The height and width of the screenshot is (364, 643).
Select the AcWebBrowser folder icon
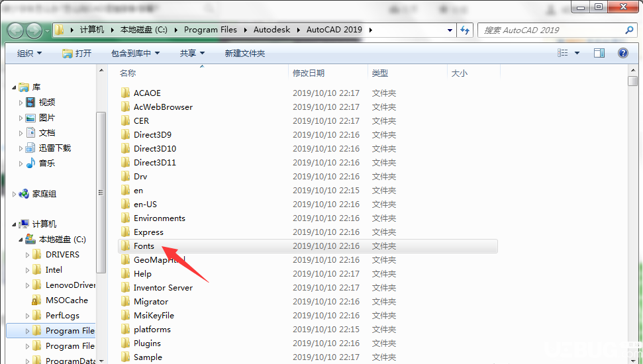coord(125,107)
